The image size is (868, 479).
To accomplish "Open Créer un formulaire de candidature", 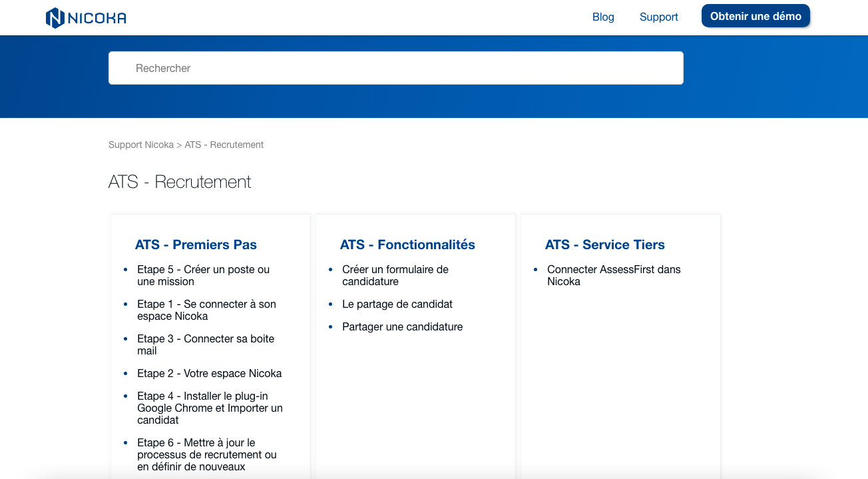I will [395, 276].
